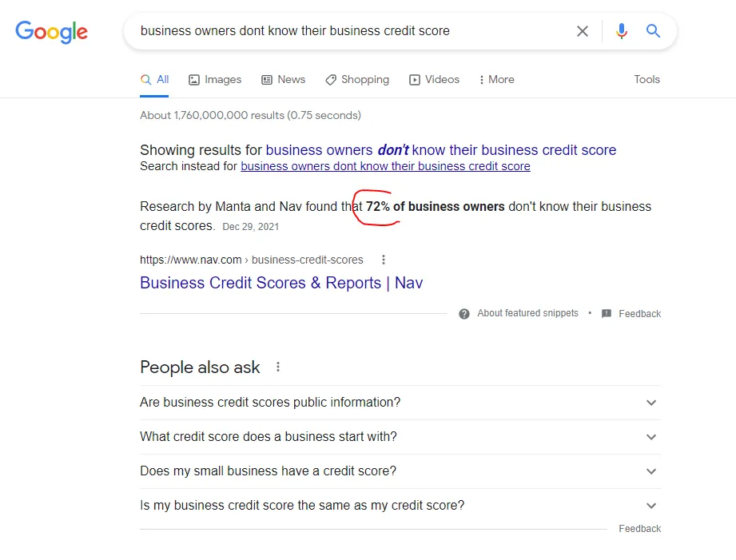Click the featured snippet Feedback flag icon

tap(607, 314)
